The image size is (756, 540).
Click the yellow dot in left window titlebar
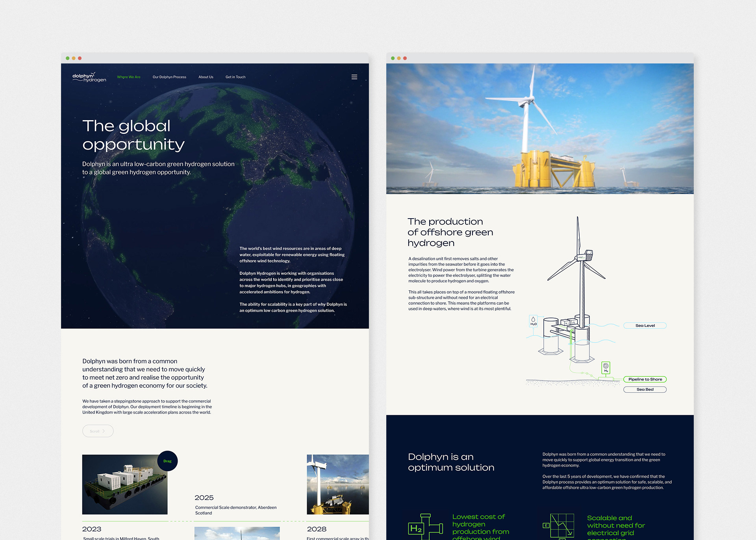(74, 58)
